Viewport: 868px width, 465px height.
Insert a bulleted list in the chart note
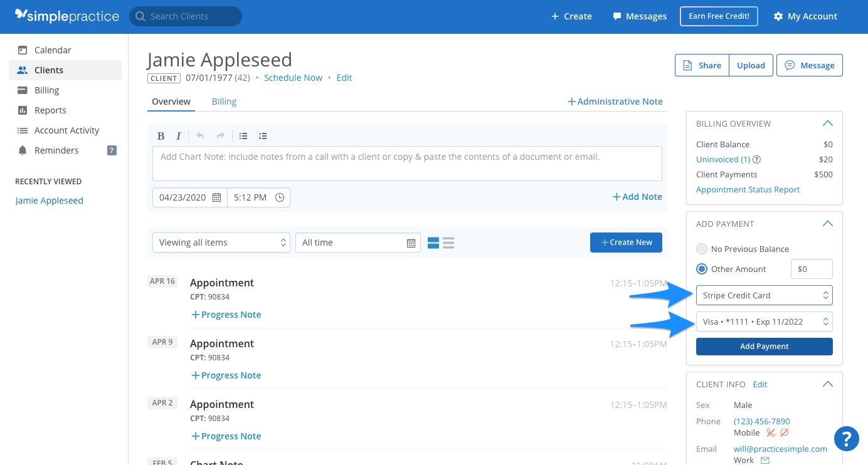point(243,135)
